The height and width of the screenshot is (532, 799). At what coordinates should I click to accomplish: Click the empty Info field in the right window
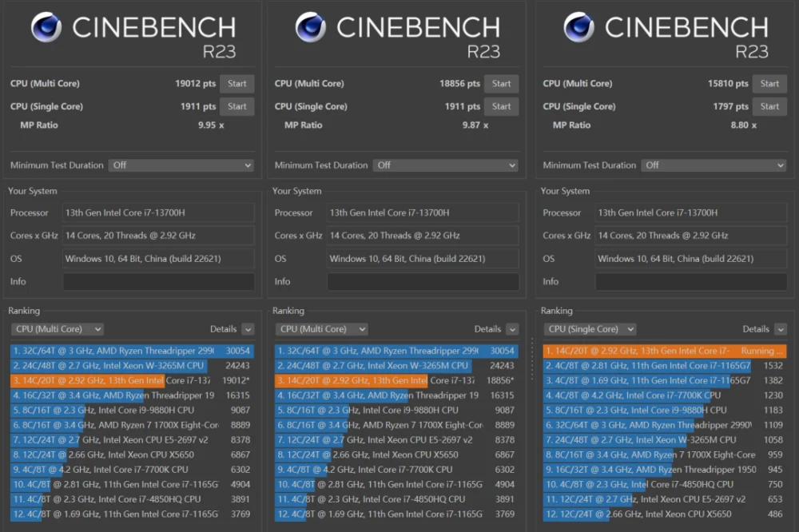pos(691,282)
